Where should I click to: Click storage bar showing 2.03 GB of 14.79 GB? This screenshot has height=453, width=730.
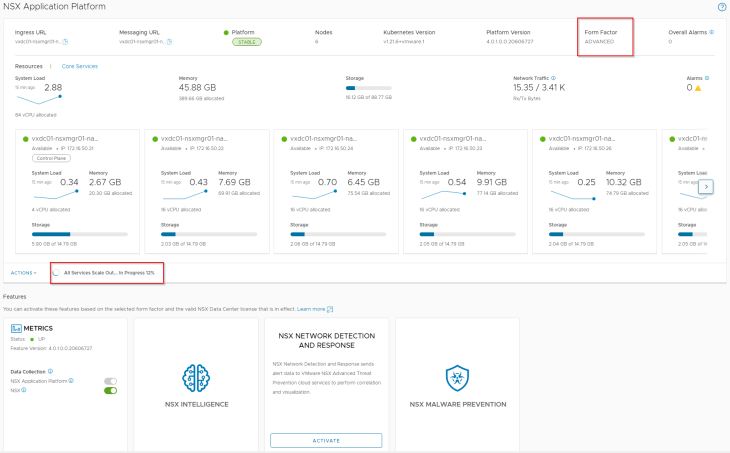(x=209, y=234)
